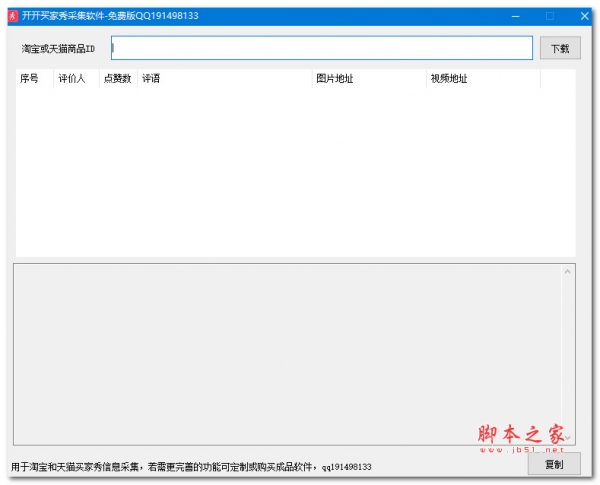The image size is (600, 485).
Task: Click the log box vertical scrollbar track
Action: click(x=568, y=350)
